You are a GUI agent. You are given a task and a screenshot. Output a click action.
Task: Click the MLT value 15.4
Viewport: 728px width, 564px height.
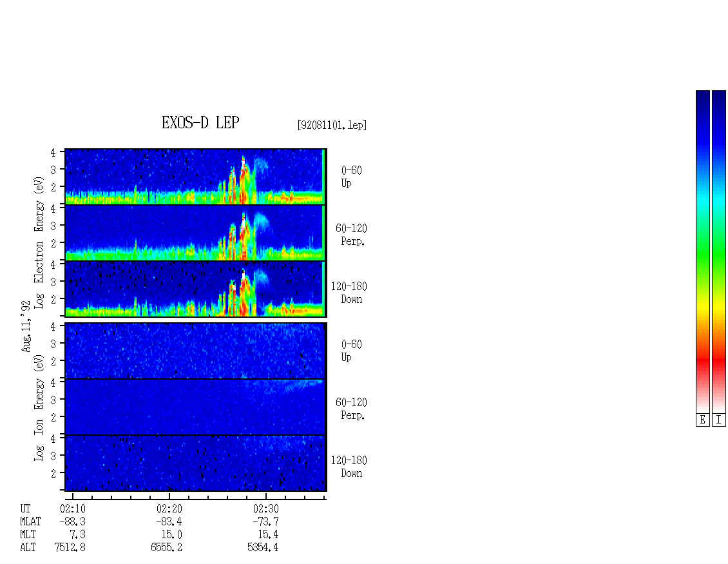coord(269,535)
